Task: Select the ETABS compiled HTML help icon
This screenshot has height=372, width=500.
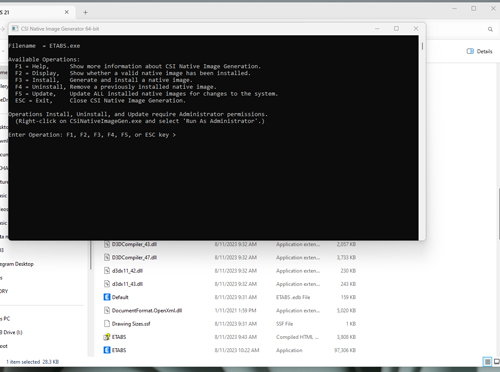Action: point(107,337)
